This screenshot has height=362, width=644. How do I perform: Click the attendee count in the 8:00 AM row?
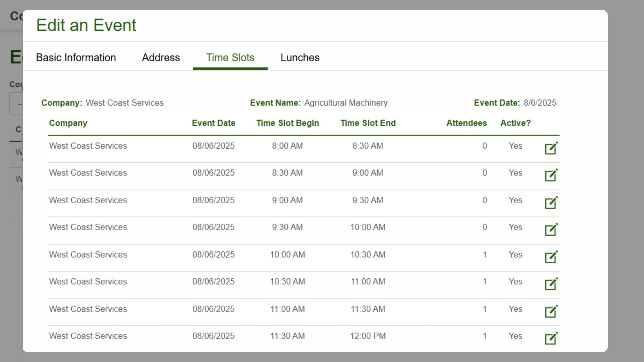pos(485,146)
